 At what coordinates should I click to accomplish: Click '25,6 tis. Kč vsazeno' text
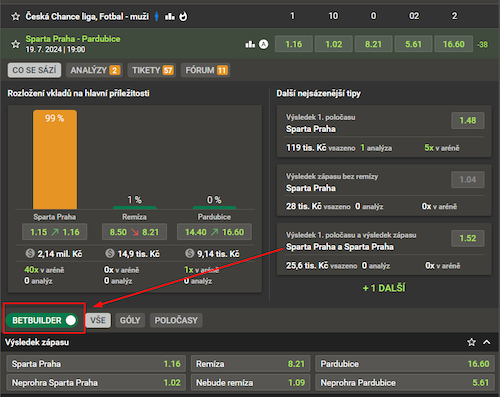click(x=321, y=265)
